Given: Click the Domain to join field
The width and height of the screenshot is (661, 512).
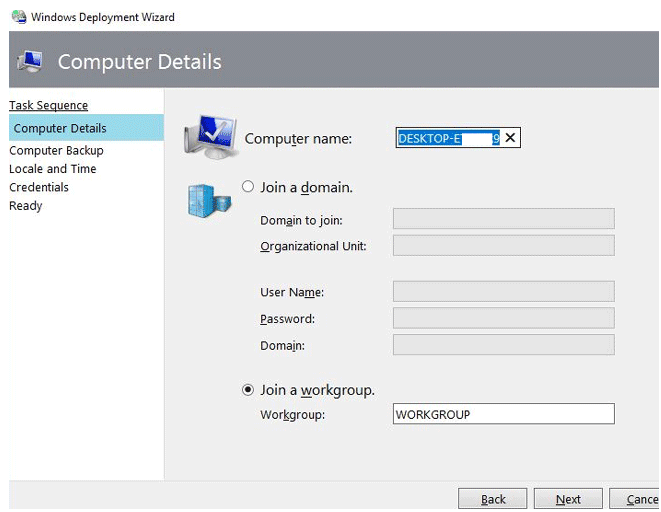Looking at the screenshot, I should [504, 219].
